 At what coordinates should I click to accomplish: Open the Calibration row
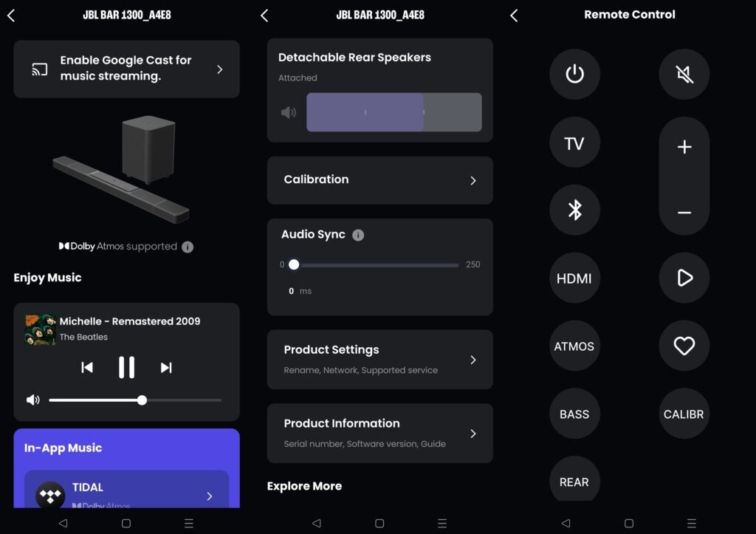click(380, 180)
